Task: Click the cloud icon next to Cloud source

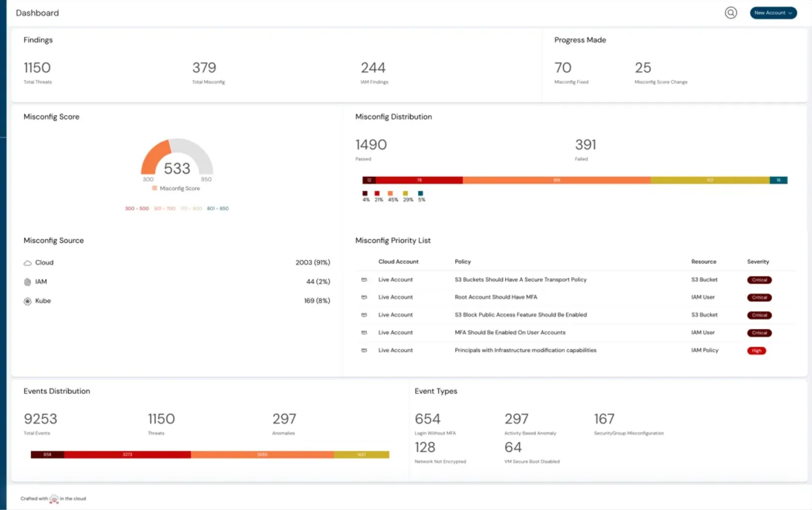Action: [x=27, y=263]
